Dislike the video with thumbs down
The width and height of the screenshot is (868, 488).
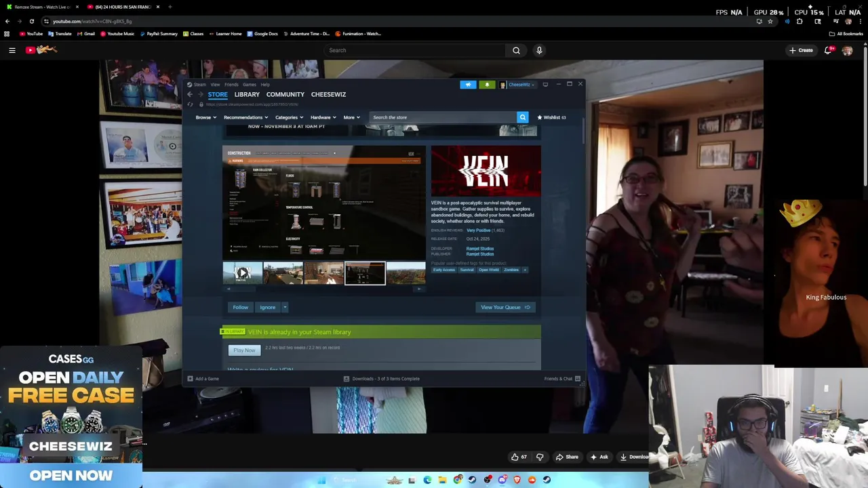[x=540, y=457]
